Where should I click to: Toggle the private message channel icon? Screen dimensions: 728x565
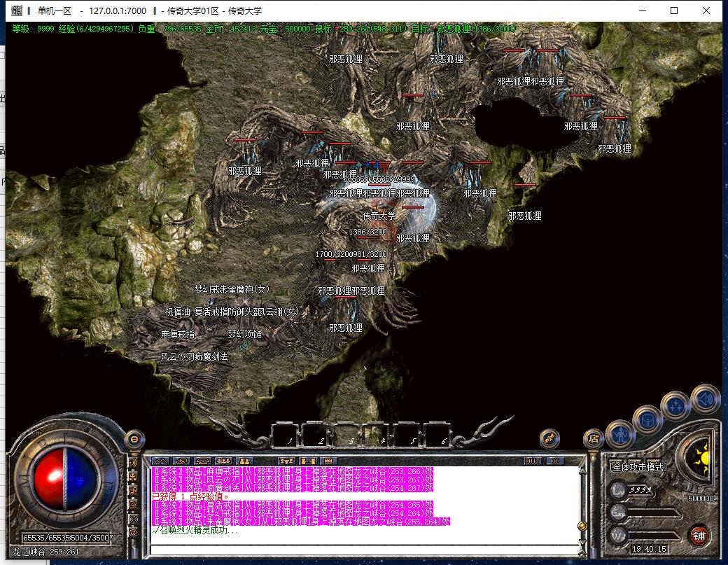pyautogui.click(x=133, y=505)
